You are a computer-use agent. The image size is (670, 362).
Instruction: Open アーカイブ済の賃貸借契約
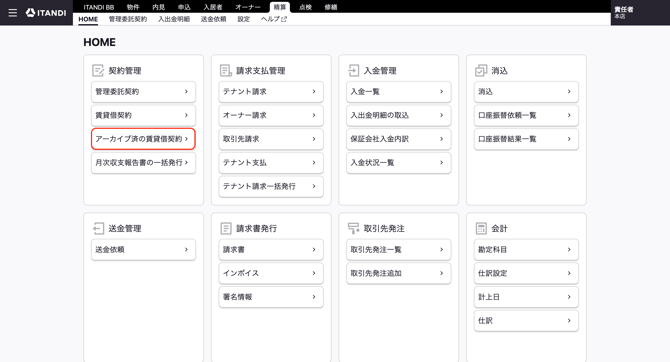click(x=144, y=139)
